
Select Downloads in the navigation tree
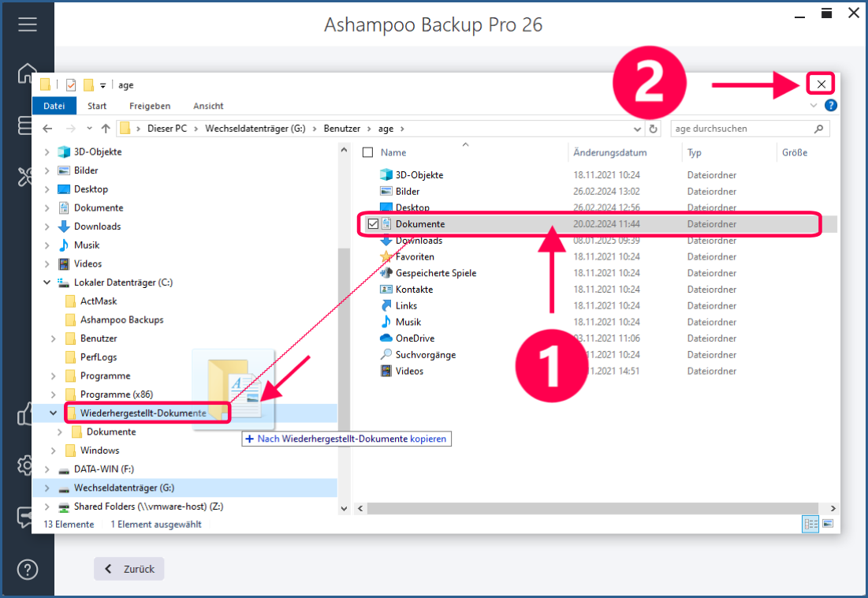pos(98,226)
